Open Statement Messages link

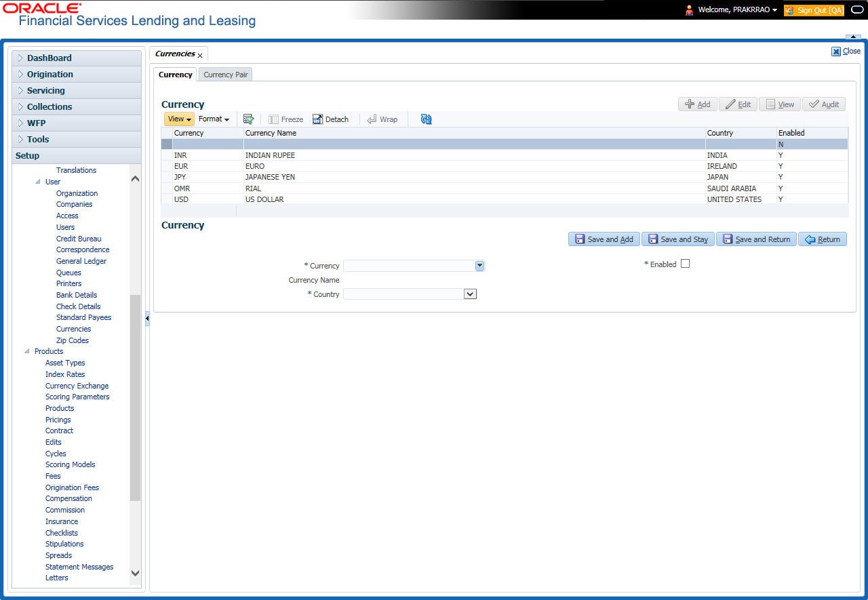tap(79, 567)
